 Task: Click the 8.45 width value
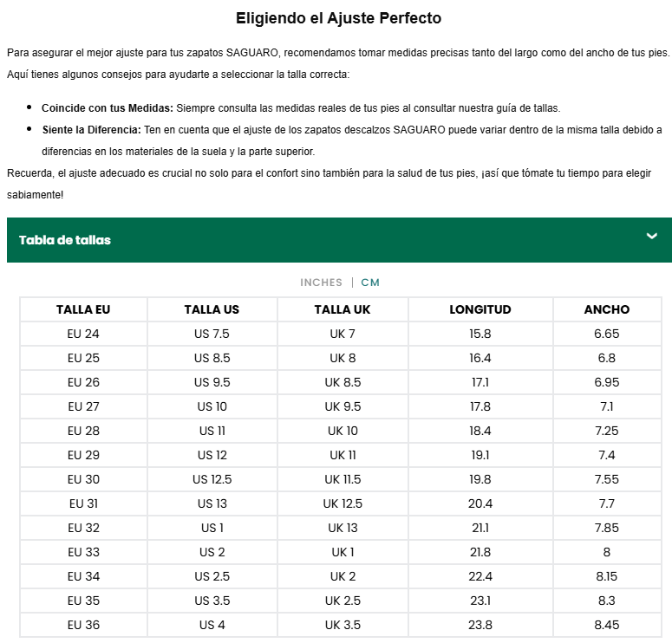(x=607, y=625)
